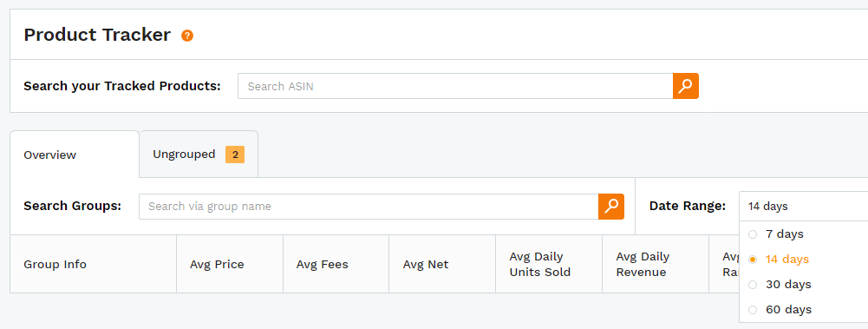Switch to the Overview tab
868x329 pixels.
[75, 155]
